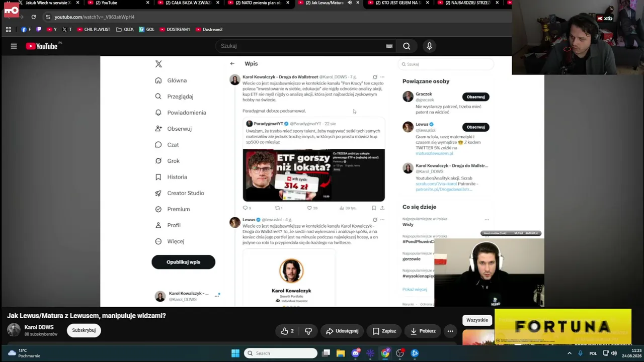The width and height of the screenshot is (644, 362).
Task: Start YouTube search with the magnifier button
Action: point(407,46)
